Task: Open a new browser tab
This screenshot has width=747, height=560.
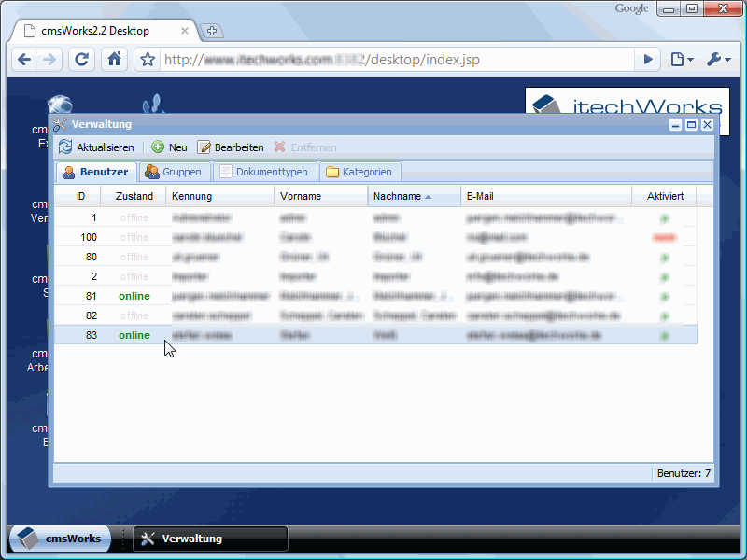Action: coord(212,31)
